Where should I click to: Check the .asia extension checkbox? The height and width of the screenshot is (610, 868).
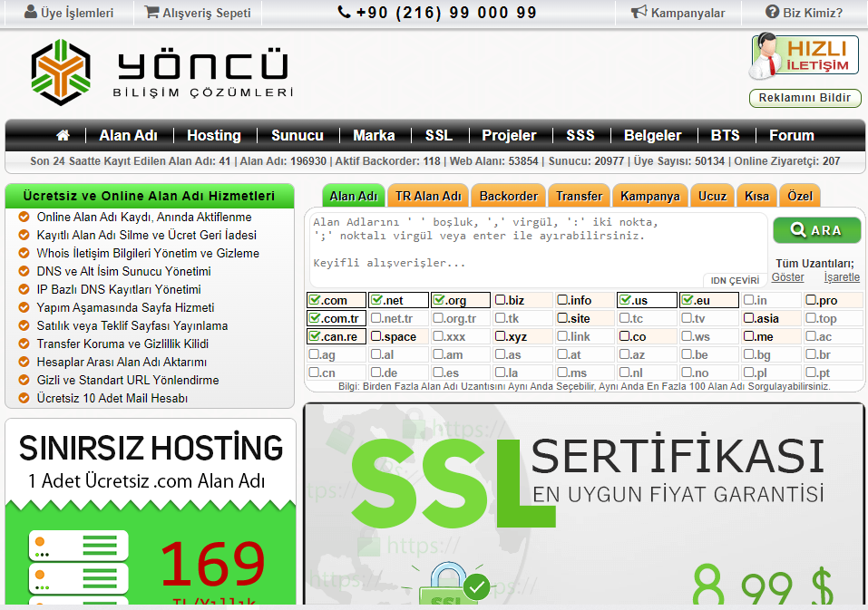pos(749,318)
